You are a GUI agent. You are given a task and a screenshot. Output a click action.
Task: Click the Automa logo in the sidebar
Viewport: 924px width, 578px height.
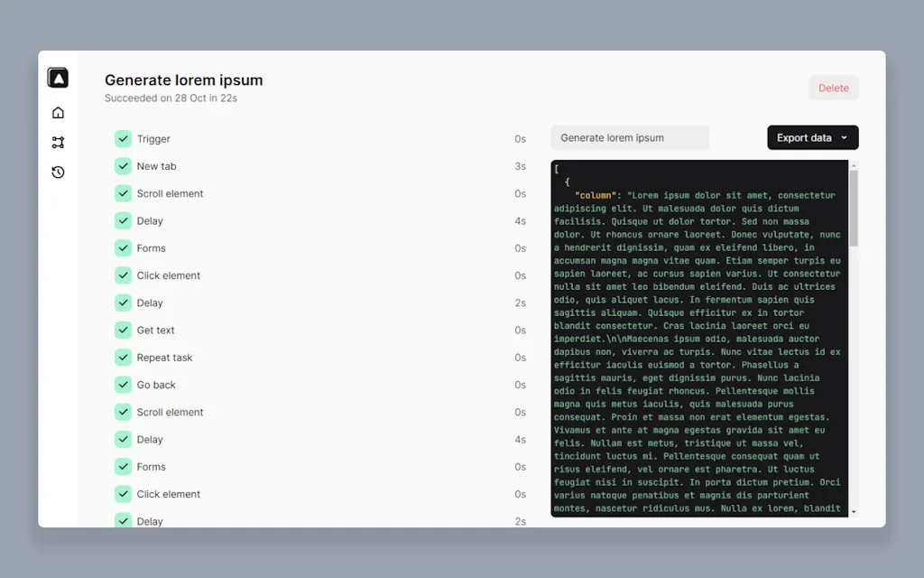[58, 78]
